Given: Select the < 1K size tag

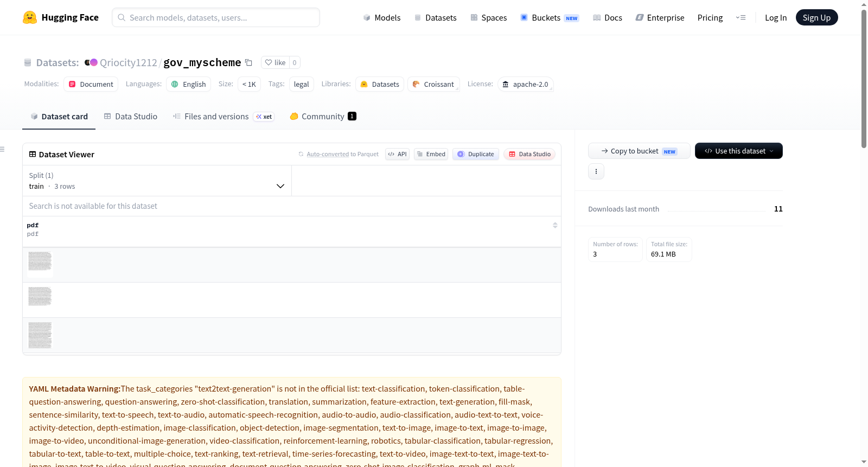Looking at the screenshot, I should 250,84.
